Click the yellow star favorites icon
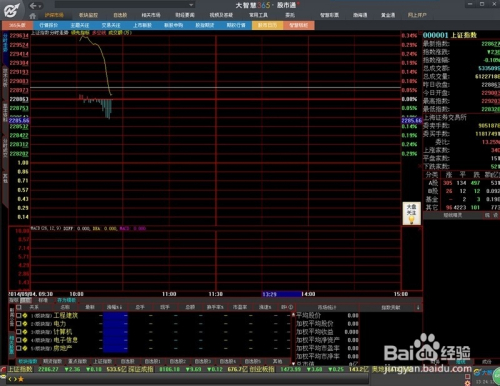The width and height of the screenshot is (500, 386). pyautogui.click(x=21, y=379)
